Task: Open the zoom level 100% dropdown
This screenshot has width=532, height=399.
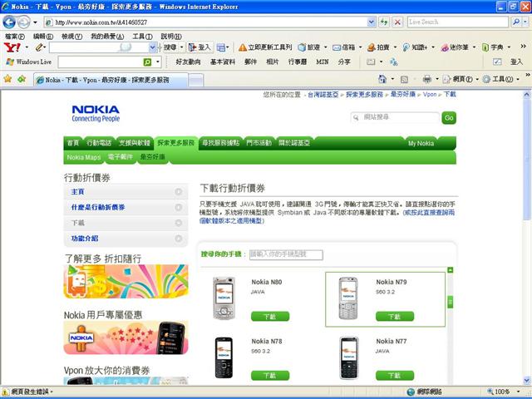Action: pos(519,392)
